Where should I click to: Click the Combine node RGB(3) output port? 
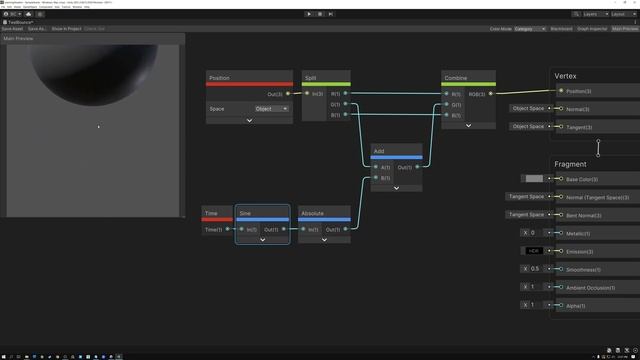point(491,94)
